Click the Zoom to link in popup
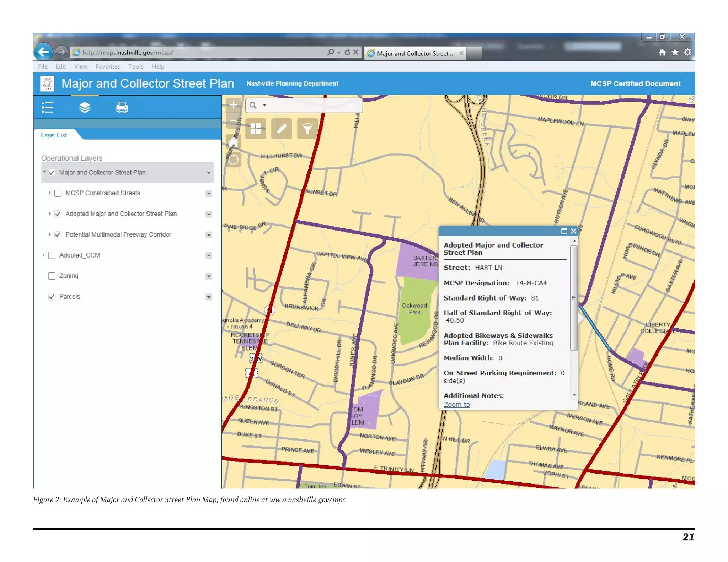The height and width of the screenshot is (562, 728). pyautogui.click(x=456, y=405)
